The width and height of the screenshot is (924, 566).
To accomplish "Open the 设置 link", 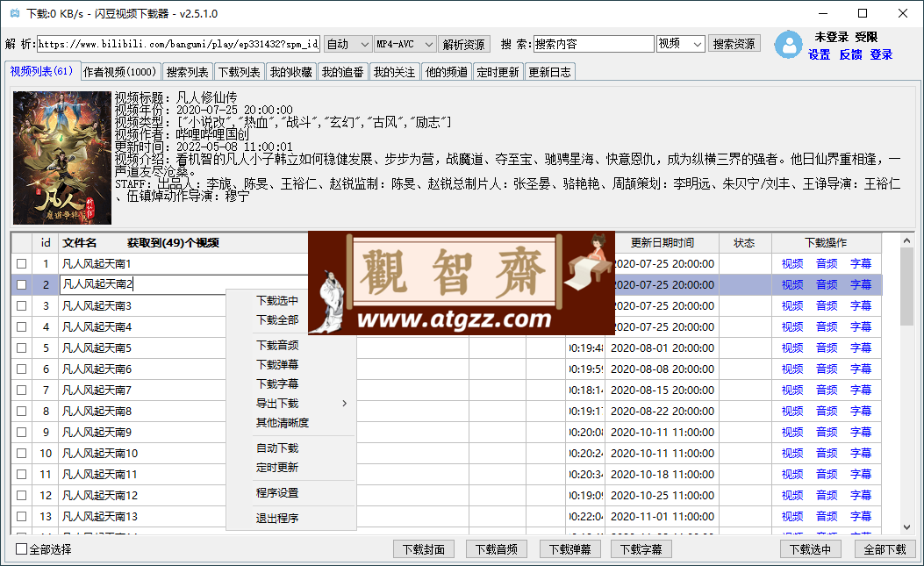I will (819, 54).
